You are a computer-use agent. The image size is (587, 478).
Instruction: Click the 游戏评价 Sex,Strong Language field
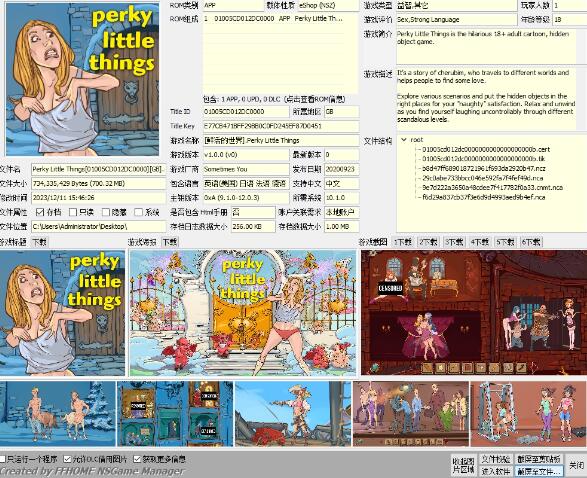tap(456, 19)
